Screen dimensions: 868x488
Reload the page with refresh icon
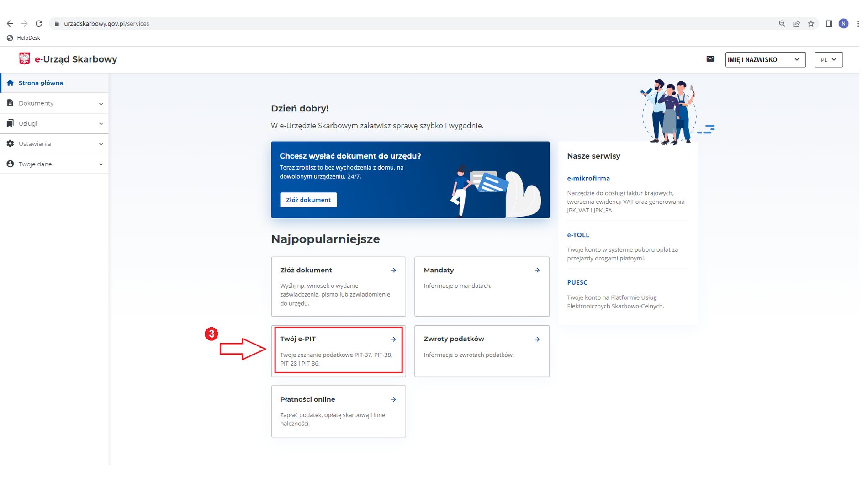pos(39,23)
